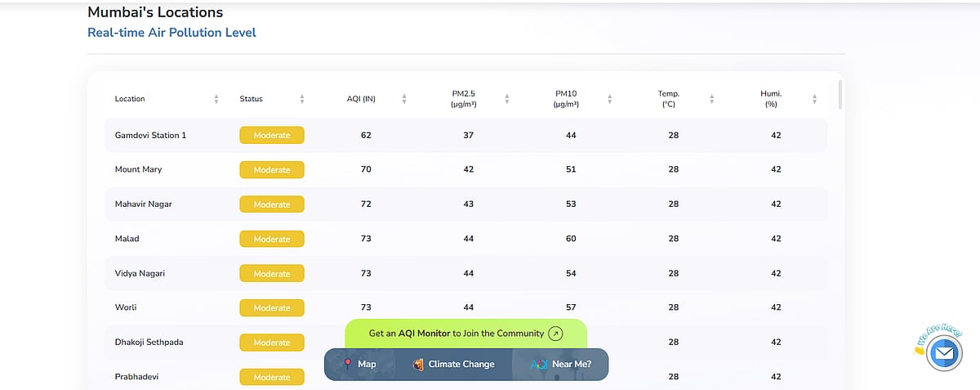Sort by Temp. column arrows
This screenshot has height=390, width=980.
pyautogui.click(x=712, y=99)
